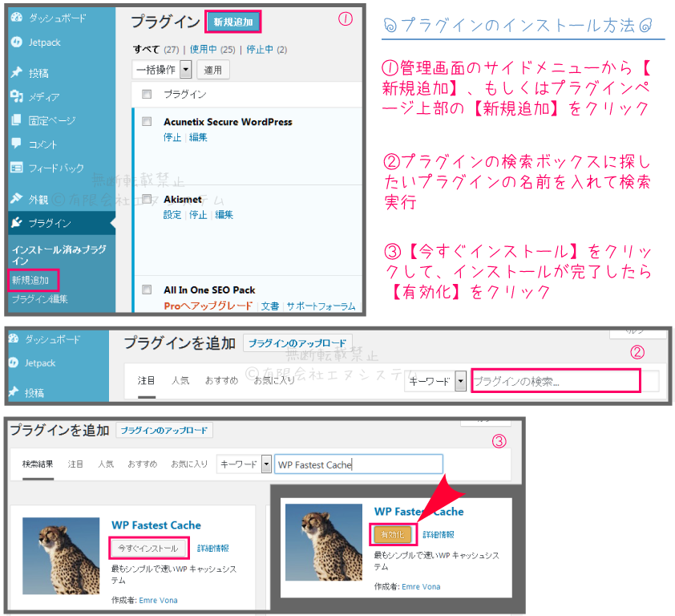Open the キーワード dropdown in the middle screenshot
This screenshot has height=616, width=675.
tap(435, 381)
